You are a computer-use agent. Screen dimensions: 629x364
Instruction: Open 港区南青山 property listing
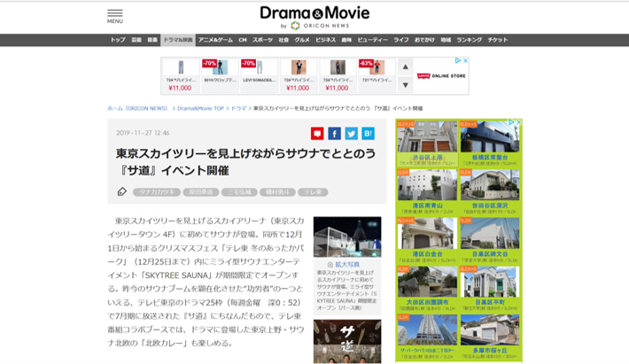(x=427, y=192)
